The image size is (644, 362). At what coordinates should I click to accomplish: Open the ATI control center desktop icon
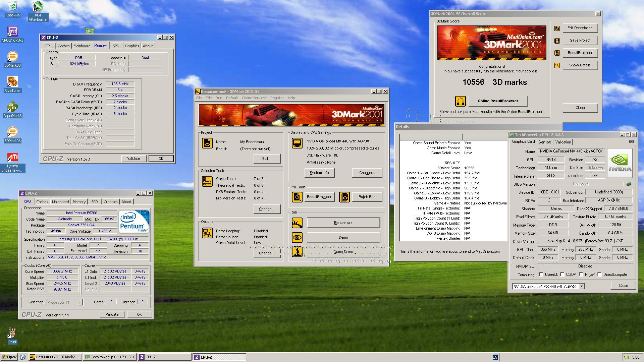(12, 162)
